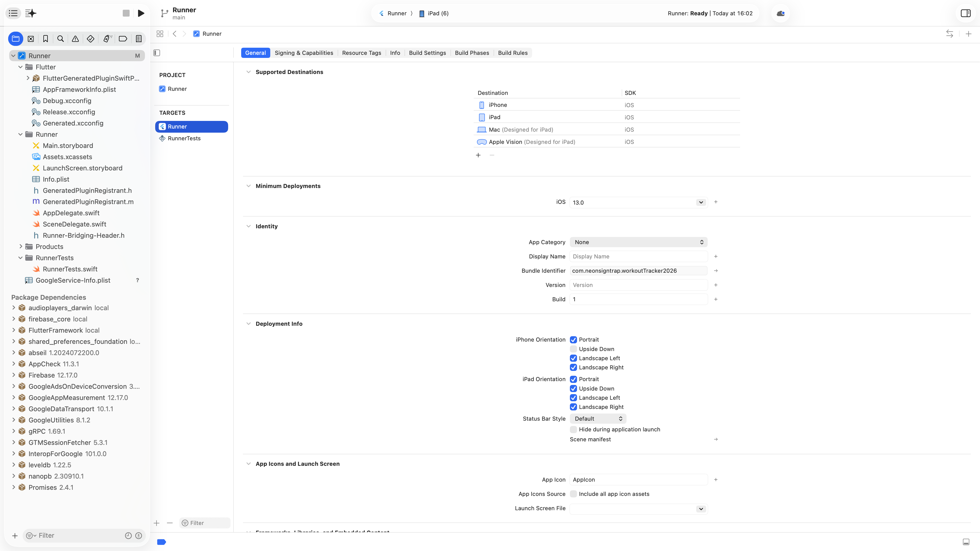Open GoogleService-Info.plist file

[73, 280]
